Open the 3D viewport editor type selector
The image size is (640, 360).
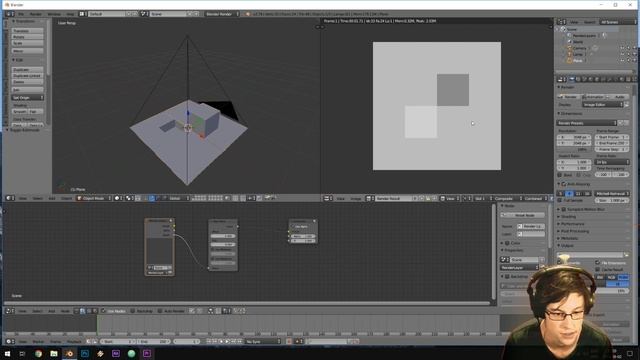click(x=9, y=198)
